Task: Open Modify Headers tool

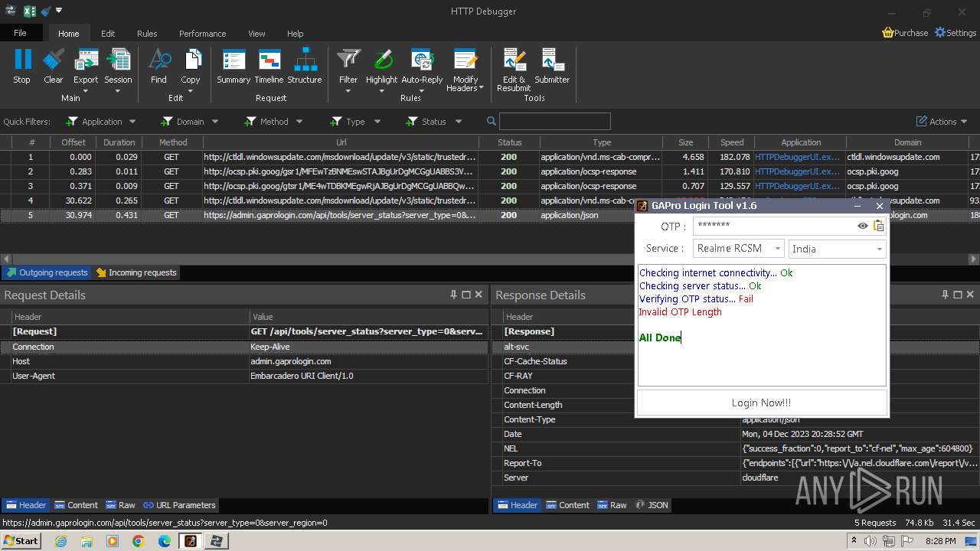Action: (x=465, y=70)
